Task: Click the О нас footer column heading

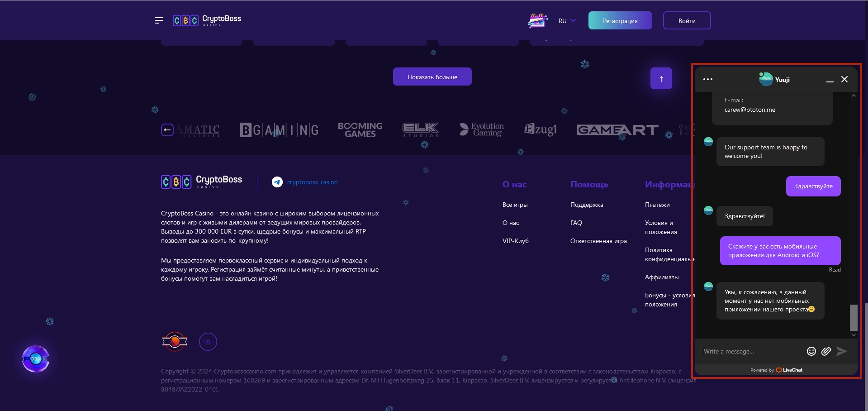Action: point(514,184)
